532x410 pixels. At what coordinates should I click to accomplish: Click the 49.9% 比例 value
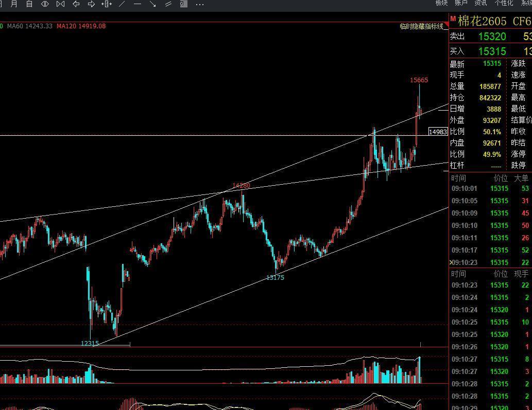pos(492,154)
